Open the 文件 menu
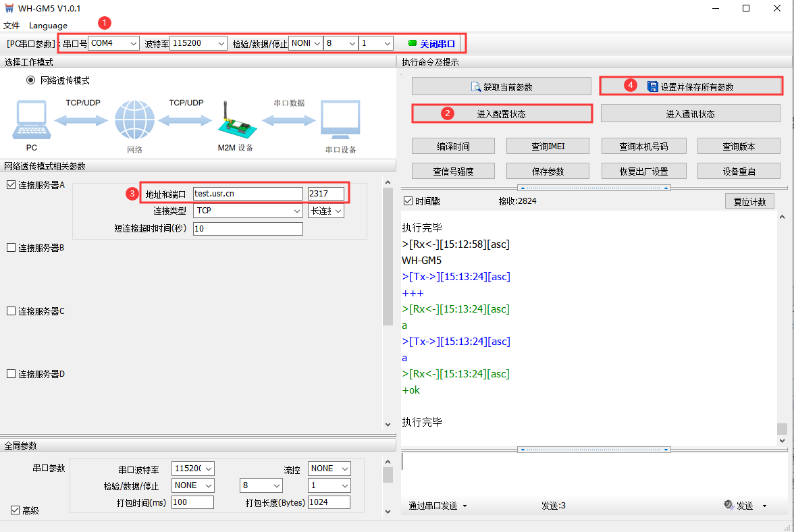Viewport: 794px width, 532px height. pos(12,26)
